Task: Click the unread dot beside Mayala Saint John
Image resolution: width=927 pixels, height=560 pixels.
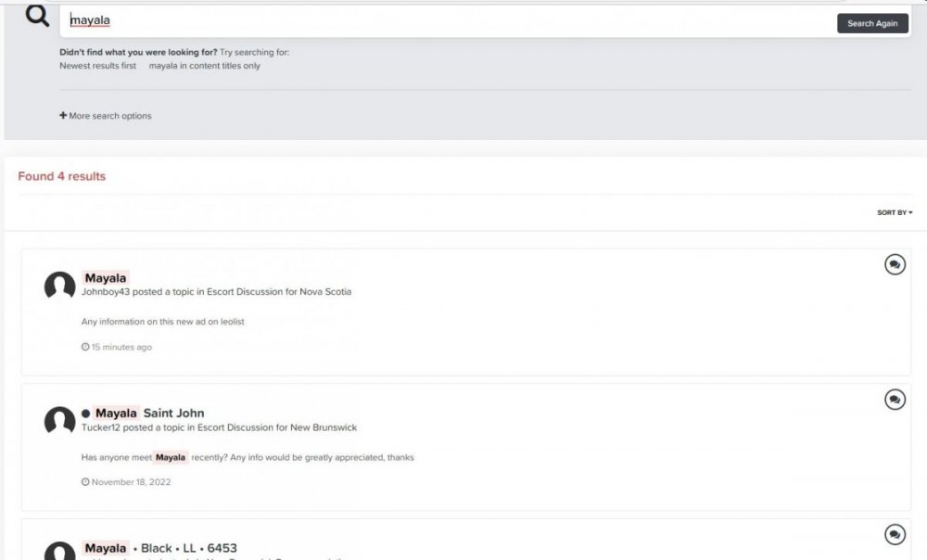Action: pos(86,414)
